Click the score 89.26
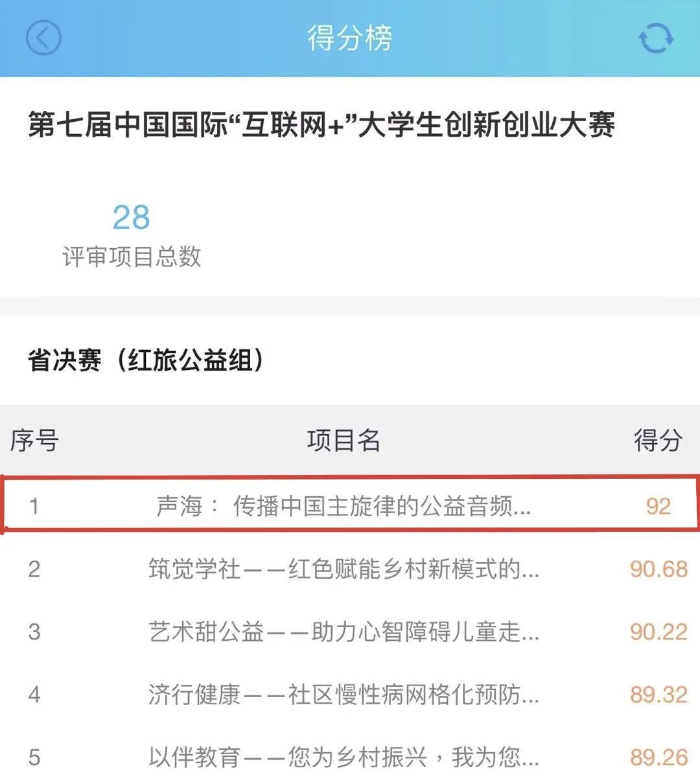This screenshot has height=784, width=700. 659,757
